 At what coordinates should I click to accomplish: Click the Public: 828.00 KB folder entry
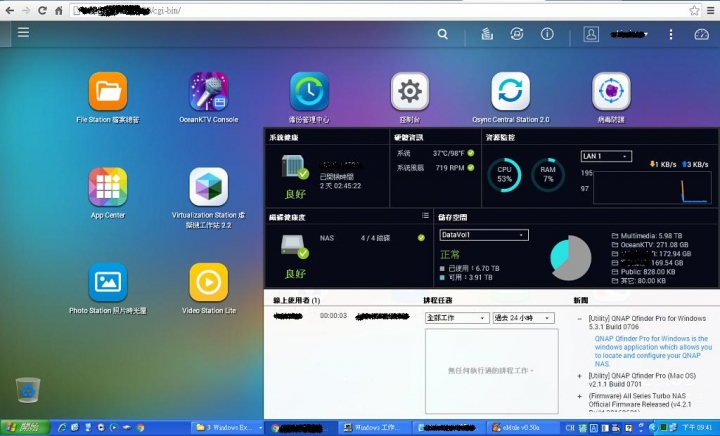[x=643, y=272]
